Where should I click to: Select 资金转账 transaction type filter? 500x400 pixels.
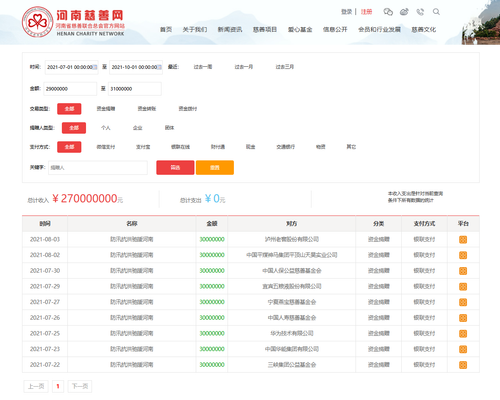[147, 109]
